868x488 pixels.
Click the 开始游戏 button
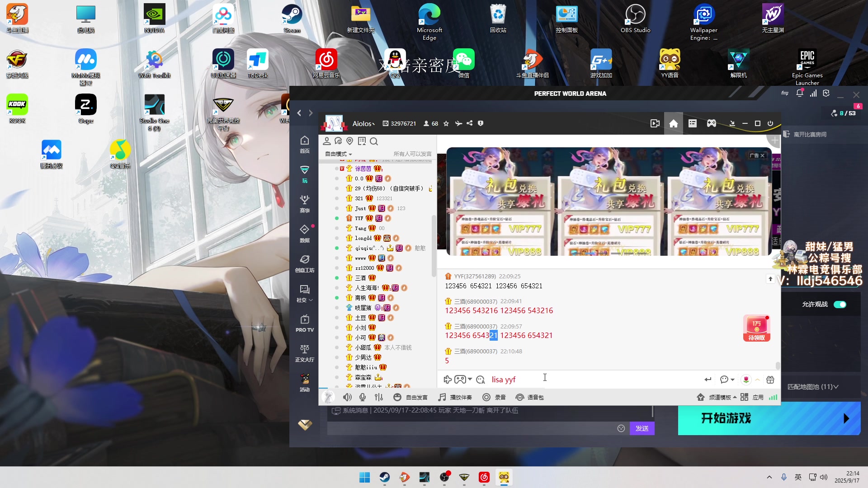click(769, 418)
